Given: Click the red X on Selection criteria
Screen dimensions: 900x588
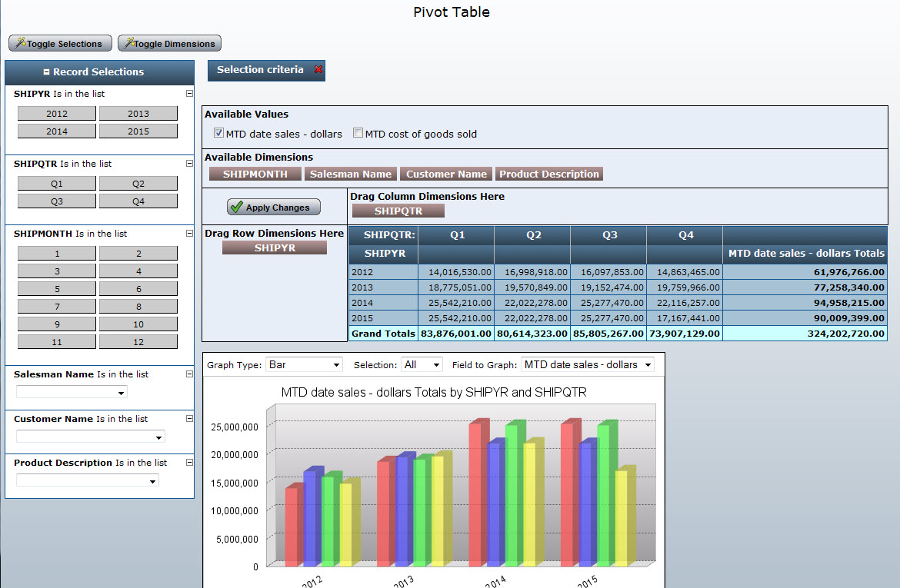Looking at the screenshot, I should tap(318, 70).
